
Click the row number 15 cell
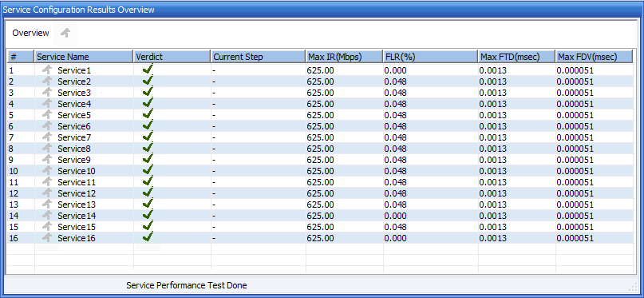click(13, 226)
